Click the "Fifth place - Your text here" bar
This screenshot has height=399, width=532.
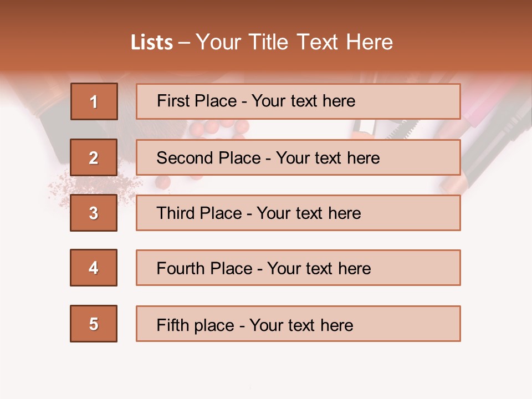click(298, 324)
